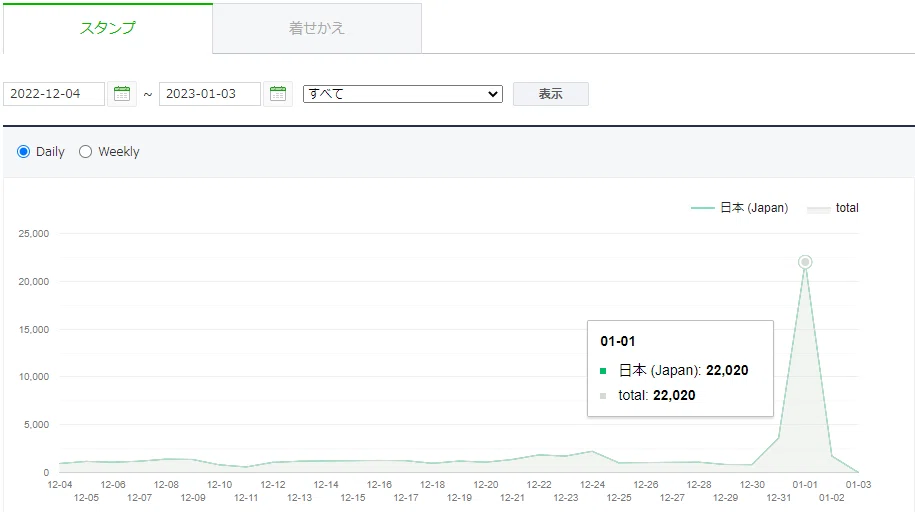Click the tooltip Japan value 22,020
The width and height of the screenshot is (915, 512).
[727, 370]
